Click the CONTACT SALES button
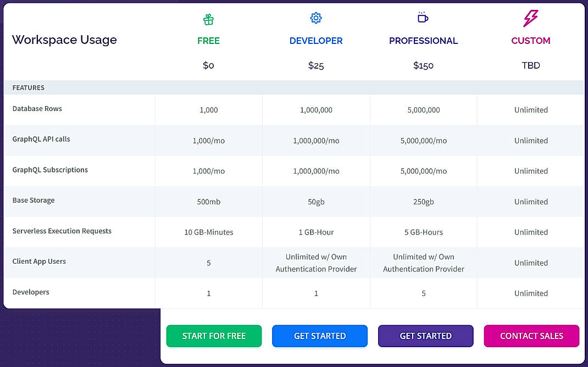Viewport: 588px width, 367px height. [531, 336]
